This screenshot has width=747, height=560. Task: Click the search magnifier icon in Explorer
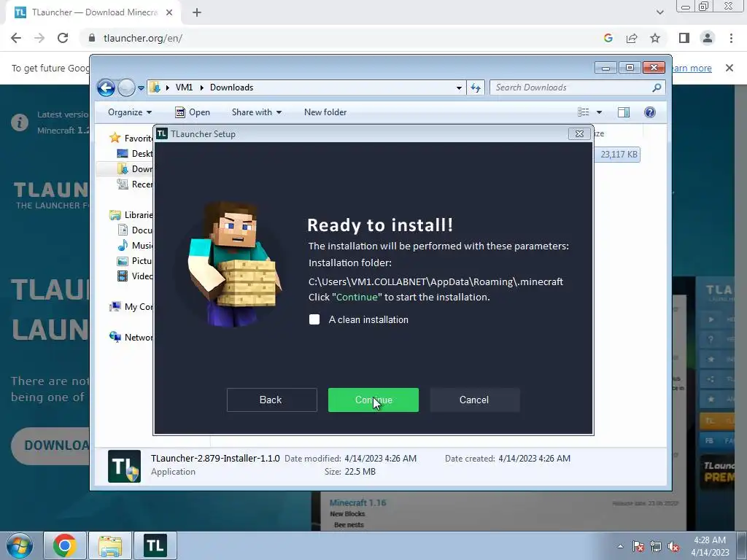657,87
